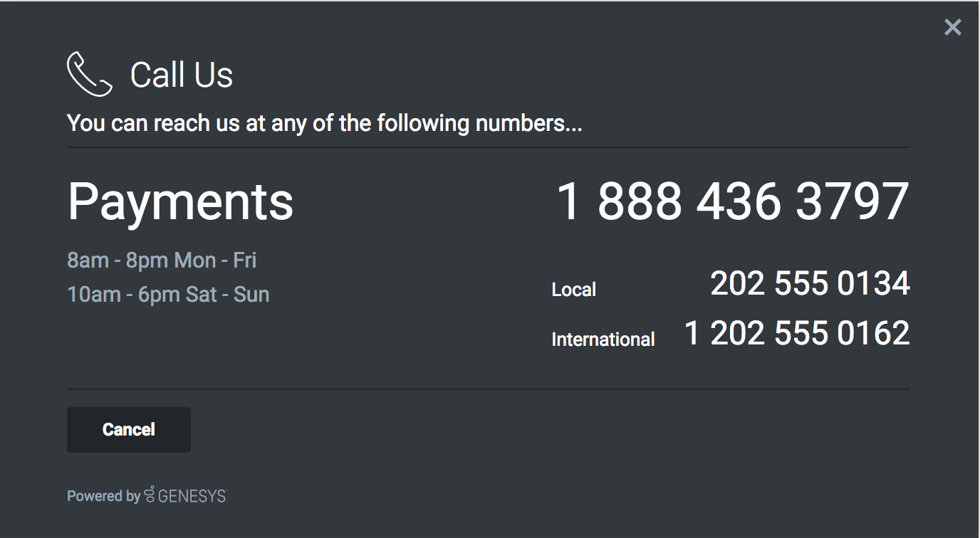
Task: Select the local number 202 555 0134
Action: (810, 283)
